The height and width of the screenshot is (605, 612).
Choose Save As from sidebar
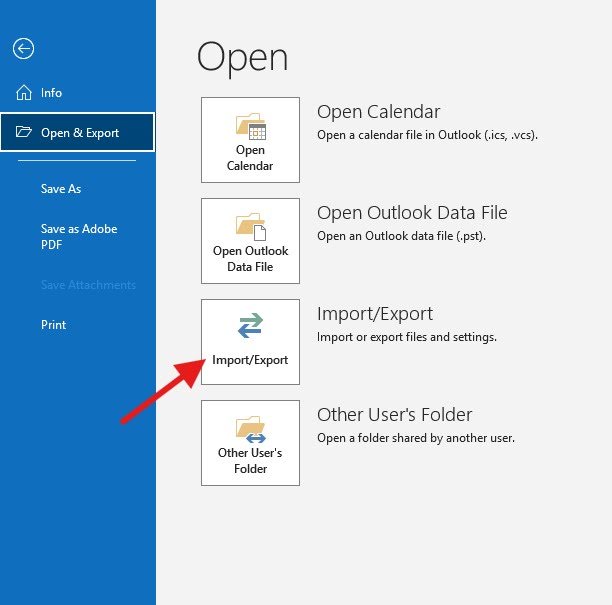[61, 189]
